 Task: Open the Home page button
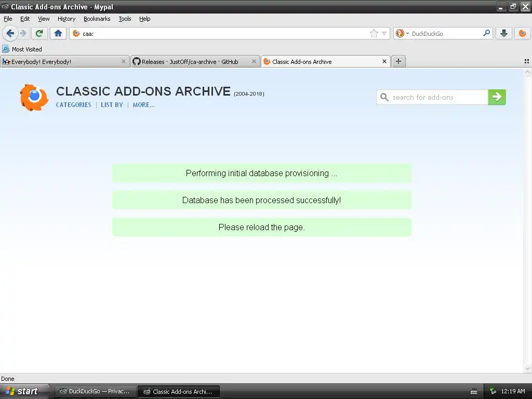[58, 33]
